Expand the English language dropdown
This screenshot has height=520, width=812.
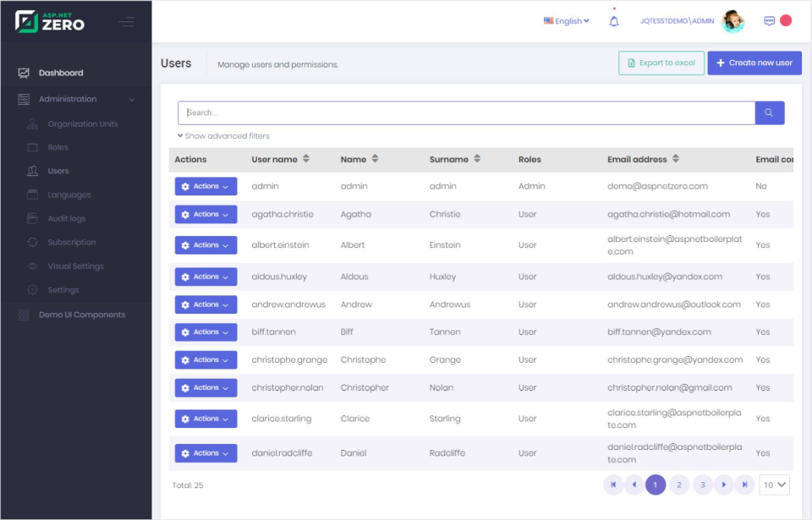click(x=565, y=20)
